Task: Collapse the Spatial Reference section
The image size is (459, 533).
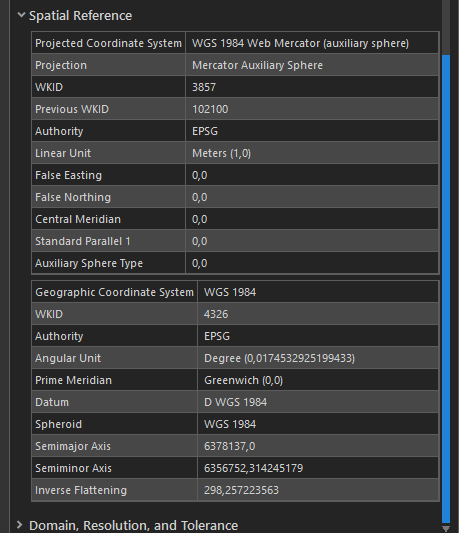Action: pyautogui.click(x=21, y=15)
